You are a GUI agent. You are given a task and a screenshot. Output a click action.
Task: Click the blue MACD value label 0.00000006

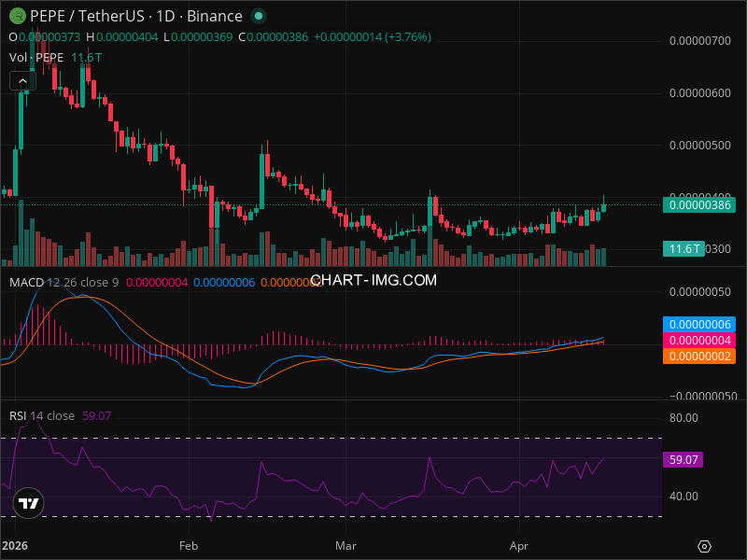click(x=698, y=324)
